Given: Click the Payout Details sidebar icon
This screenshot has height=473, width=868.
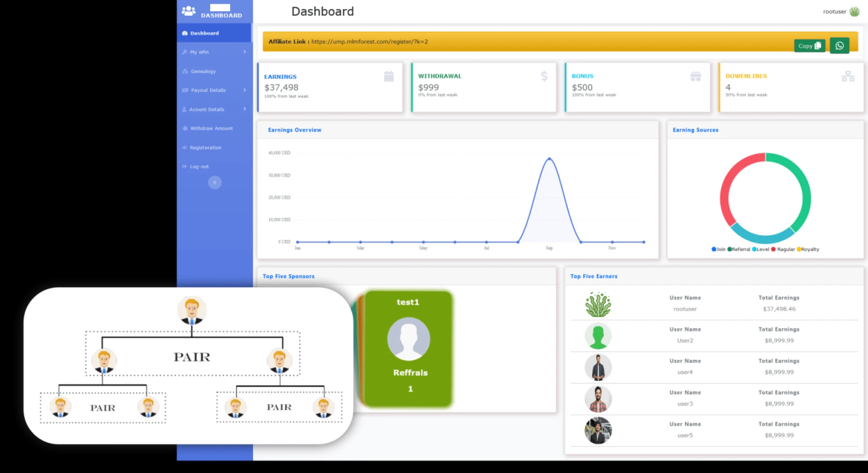Looking at the screenshot, I should click(185, 90).
